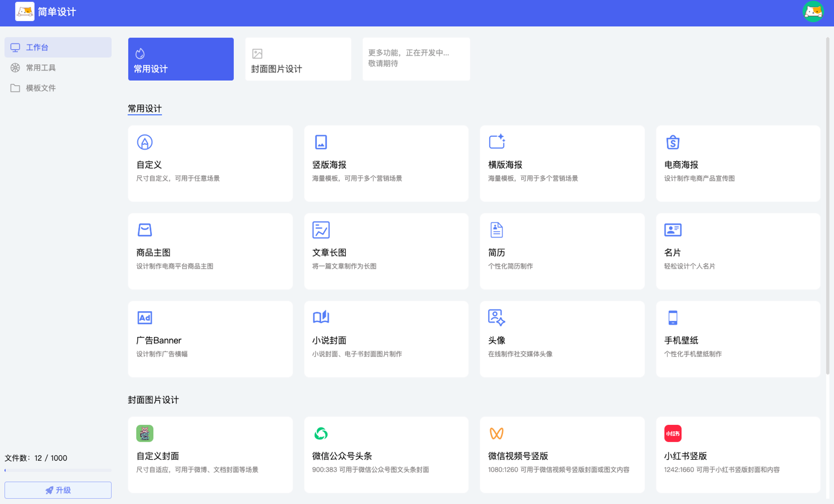Screen dimensions: 834x504
Task: Switch to 封面图片设计 tab
Action: coord(298,59)
